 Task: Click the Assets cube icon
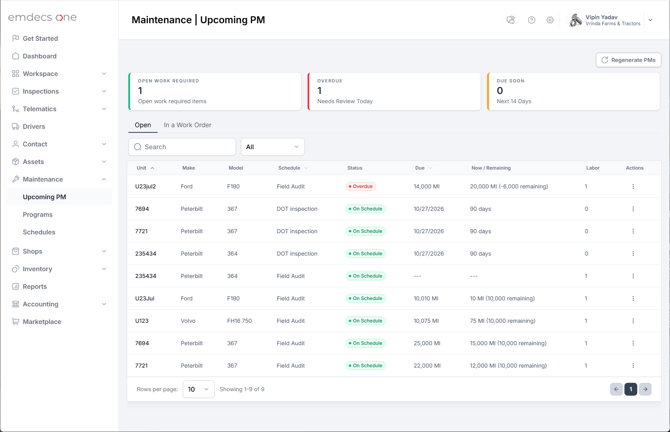pyautogui.click(x=15, y=162)
